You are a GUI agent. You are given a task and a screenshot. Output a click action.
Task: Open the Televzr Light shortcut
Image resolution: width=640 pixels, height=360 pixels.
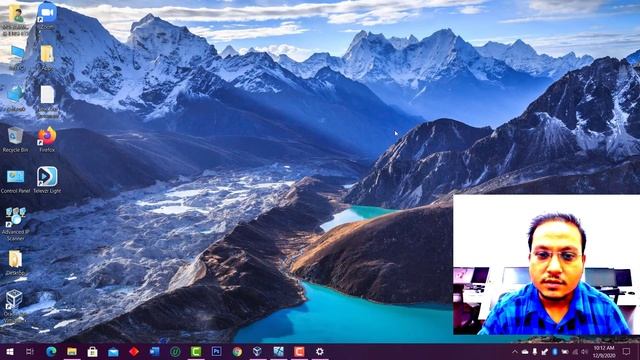coord(47,180)
